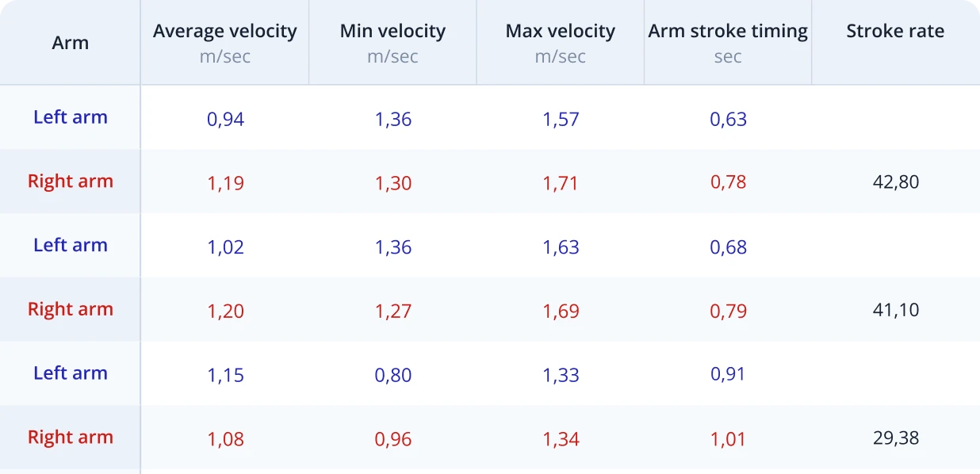Select the Left arm label with average 1,02
980x474 pixels.
(70, 246)
